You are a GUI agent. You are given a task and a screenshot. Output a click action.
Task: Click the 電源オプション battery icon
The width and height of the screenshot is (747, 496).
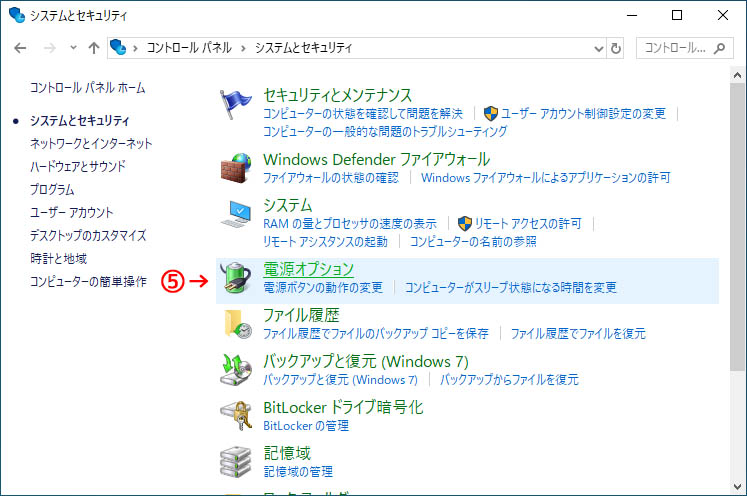click(235, 278)
